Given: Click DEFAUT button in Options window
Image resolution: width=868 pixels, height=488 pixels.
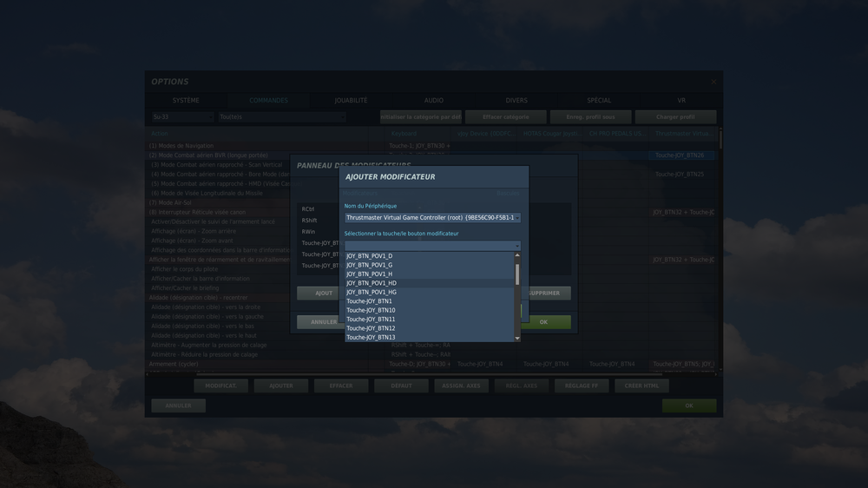Looking at the screenshot, I should [401, 386].
